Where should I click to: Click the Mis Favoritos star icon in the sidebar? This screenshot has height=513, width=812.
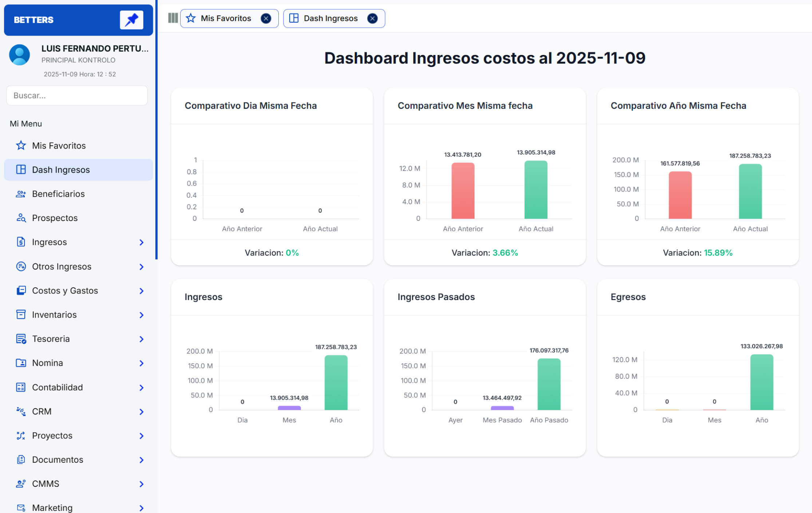(21, 146)
